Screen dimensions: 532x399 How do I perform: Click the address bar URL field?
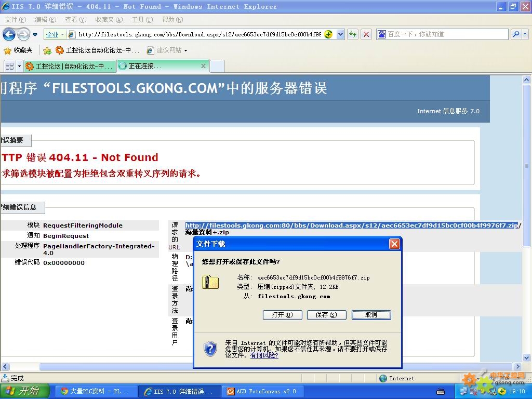click(199, 34)
